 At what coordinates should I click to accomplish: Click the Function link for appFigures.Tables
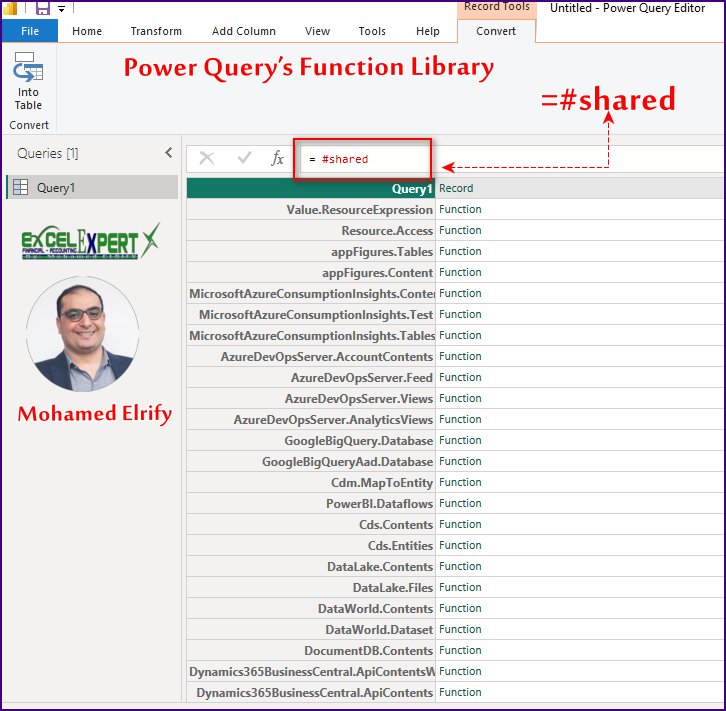point(460,251)
